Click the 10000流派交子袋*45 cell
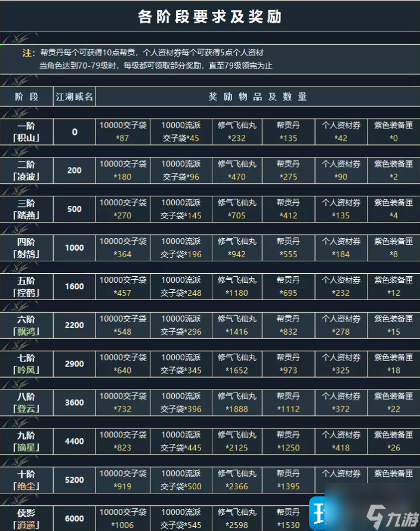This screenshot has height=531, width=420. coord(181,132)
